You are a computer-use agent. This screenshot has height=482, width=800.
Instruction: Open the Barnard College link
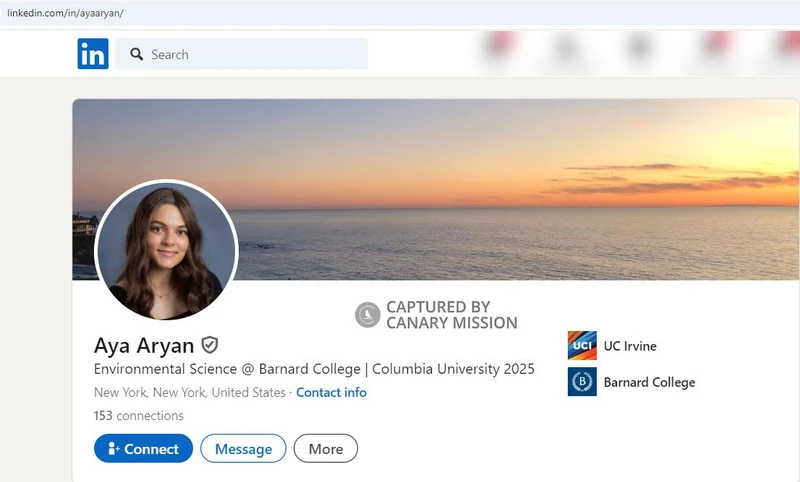pyautogui.click(x=649, y=382)
